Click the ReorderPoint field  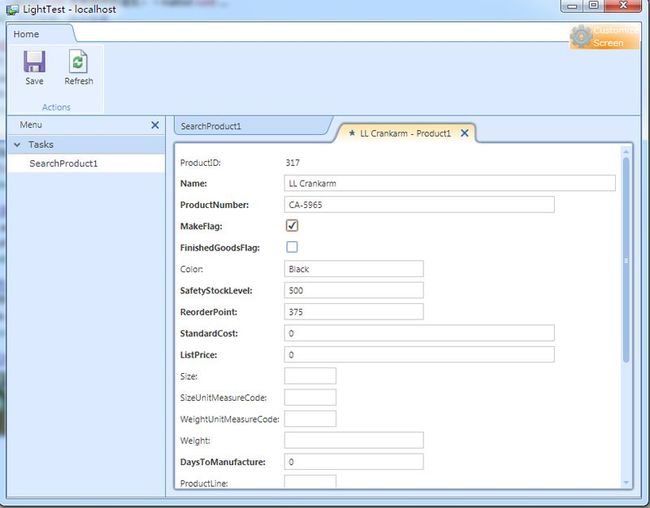[x=354, y=312]
